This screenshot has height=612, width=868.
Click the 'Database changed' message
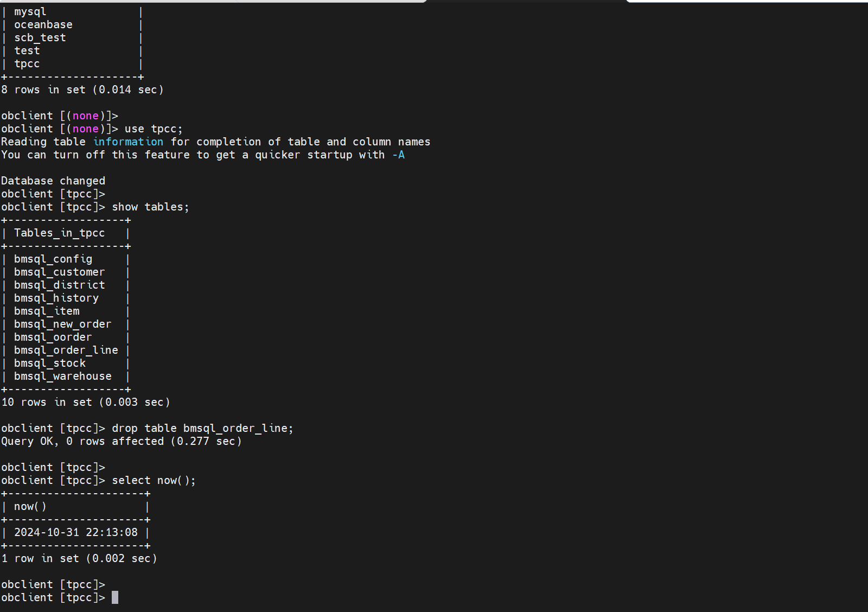[x=53, y=181]
